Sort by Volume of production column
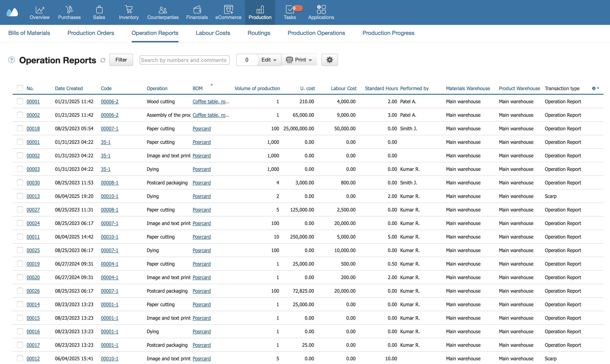Image resolution: width=610 pixels, height=364 pixels. click(257, 88)
